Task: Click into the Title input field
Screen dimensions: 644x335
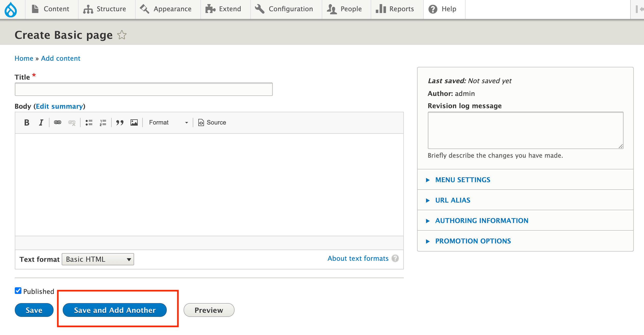Action: (144, 89)
